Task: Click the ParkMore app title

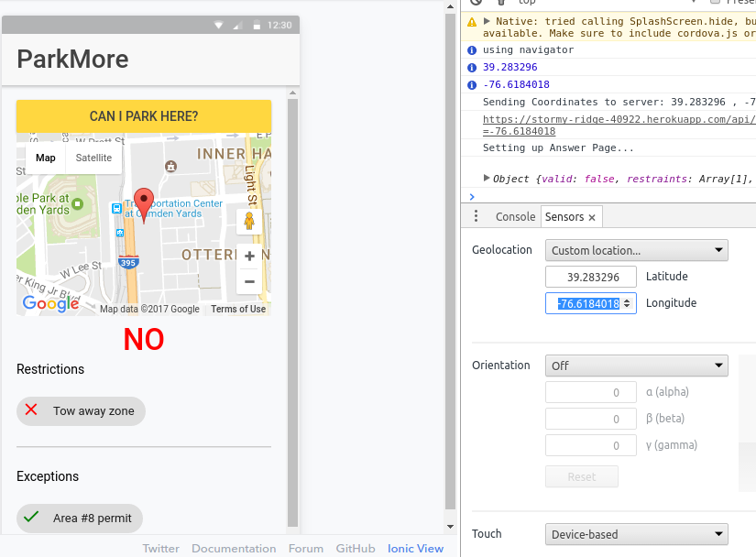Action: pos(72,60)
